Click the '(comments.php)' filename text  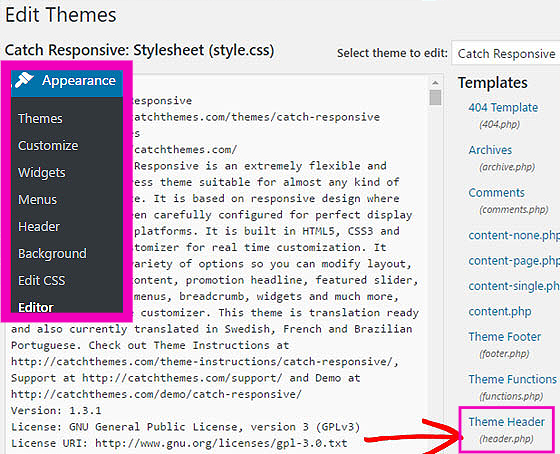coord(514,210)
